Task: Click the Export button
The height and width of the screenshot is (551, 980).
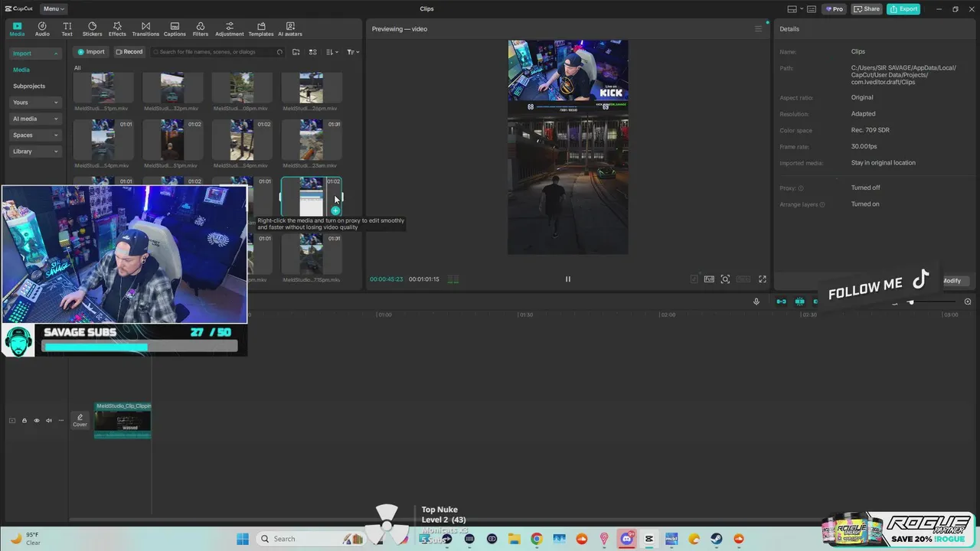Action: pyautogui.click(x=903, y=9)
